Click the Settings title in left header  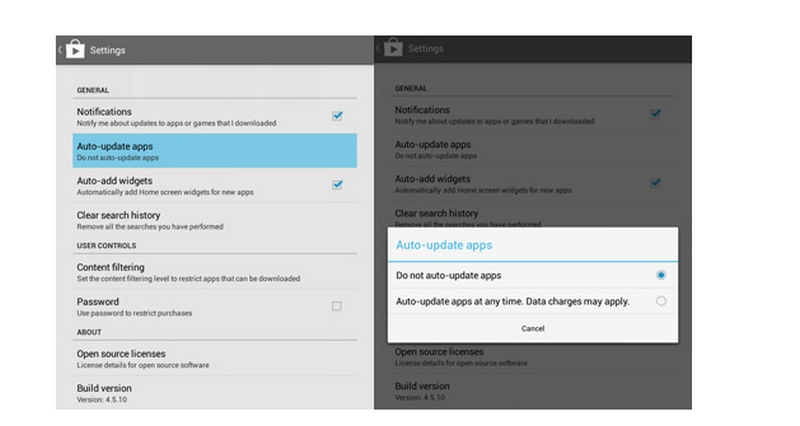108,49
